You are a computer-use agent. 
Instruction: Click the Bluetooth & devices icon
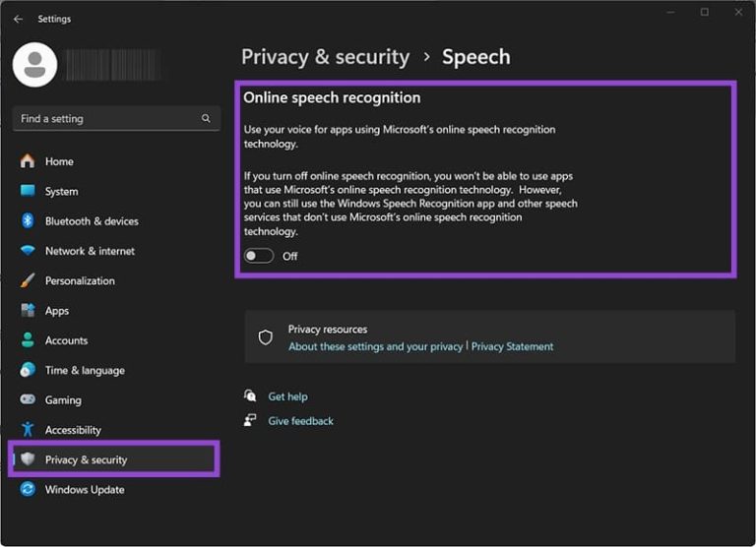pos(28,221)
